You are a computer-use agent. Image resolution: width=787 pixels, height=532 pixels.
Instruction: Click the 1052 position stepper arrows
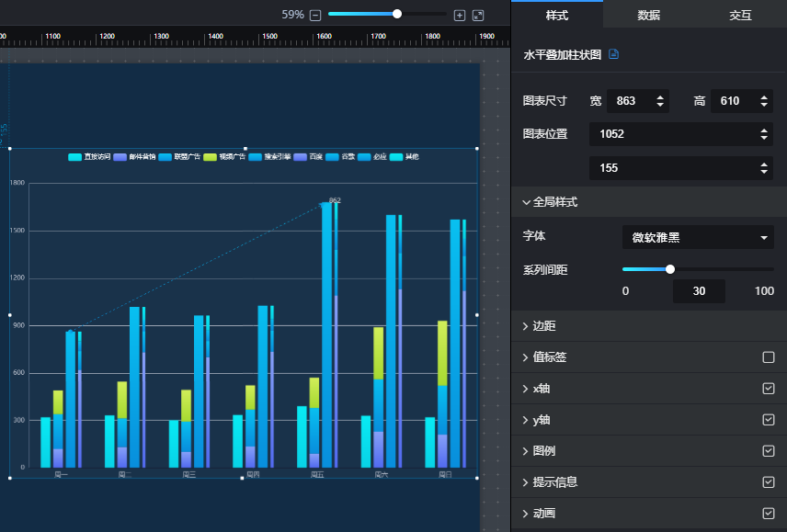763,134
